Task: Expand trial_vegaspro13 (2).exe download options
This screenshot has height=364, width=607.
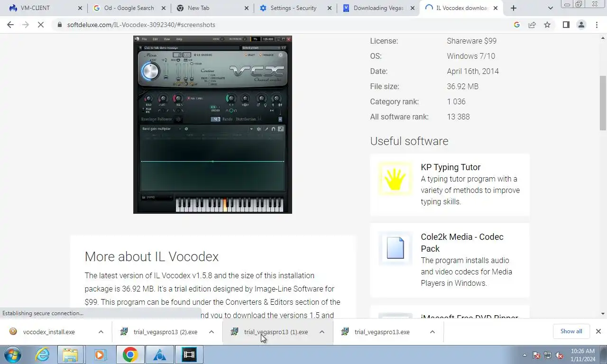Action: pos(212,332)
